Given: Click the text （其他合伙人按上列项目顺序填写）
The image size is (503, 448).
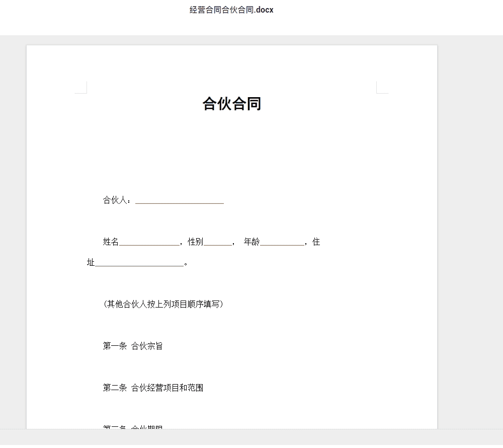Looking at the screenshot, I should coord(163,304).
